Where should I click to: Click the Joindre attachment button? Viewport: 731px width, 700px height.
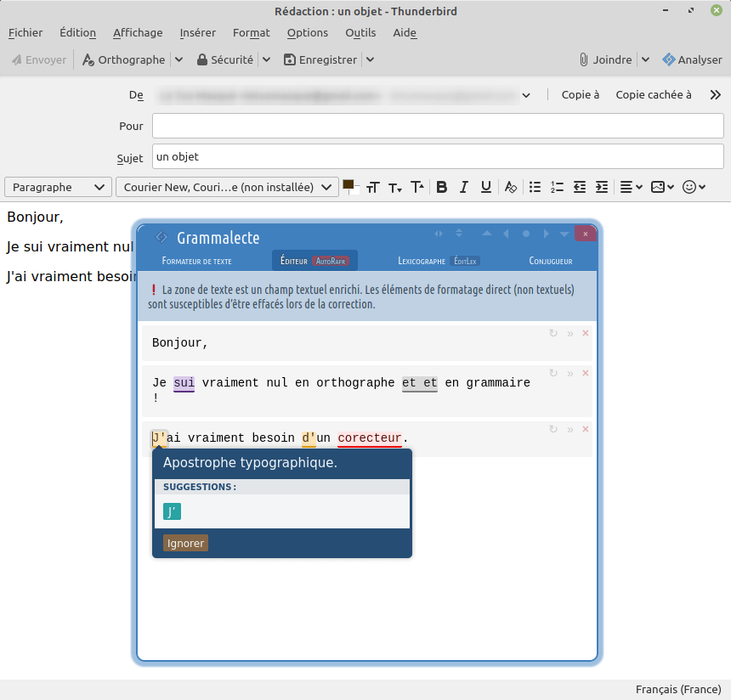click(605, 59)
